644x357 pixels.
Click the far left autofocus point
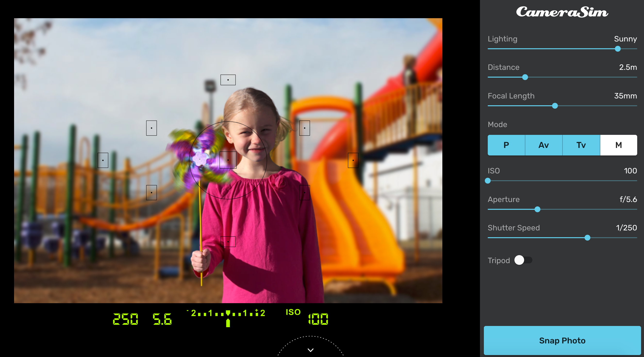tap(103, 160)
